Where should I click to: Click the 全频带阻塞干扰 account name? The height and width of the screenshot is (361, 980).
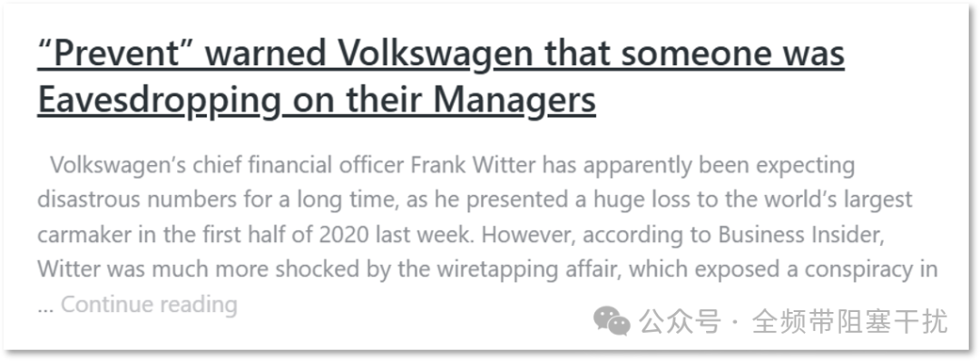[x=850, y=322]
